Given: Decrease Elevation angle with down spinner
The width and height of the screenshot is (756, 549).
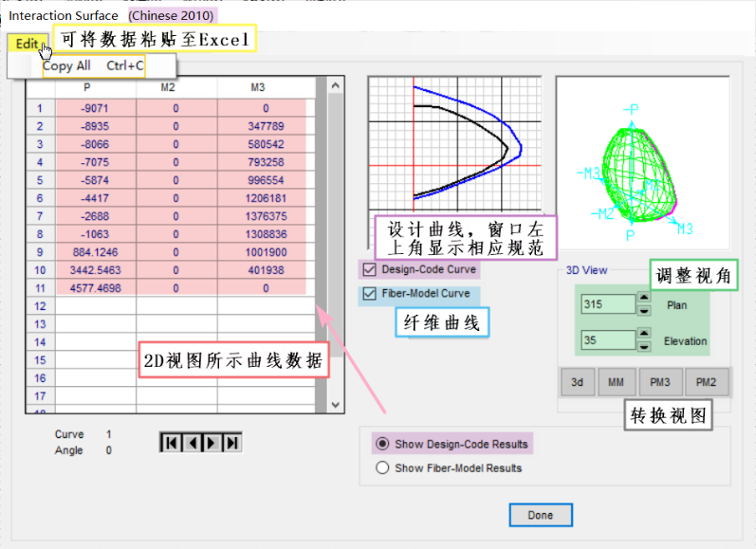Looking at the screenshot, I should point(644,346).
